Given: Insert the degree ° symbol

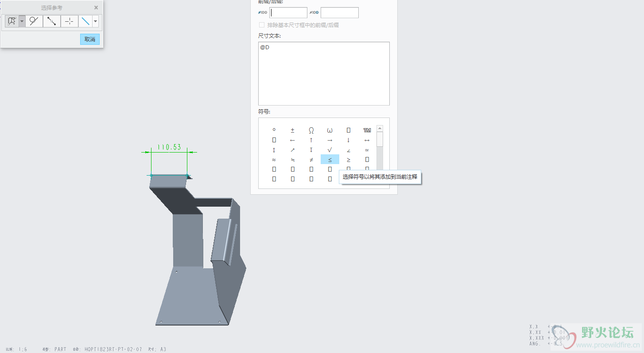Looking at the screenshot, I should 274,130.
